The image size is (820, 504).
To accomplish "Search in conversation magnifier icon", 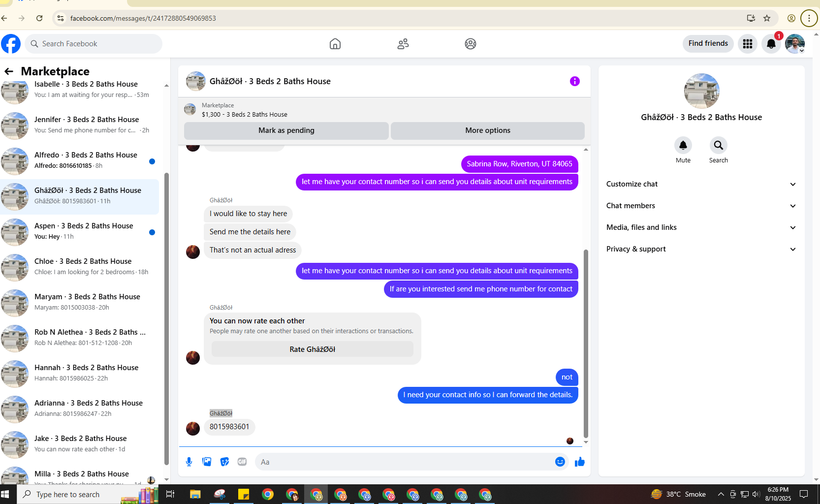I will pyautogui.click(x=719, y=145).
